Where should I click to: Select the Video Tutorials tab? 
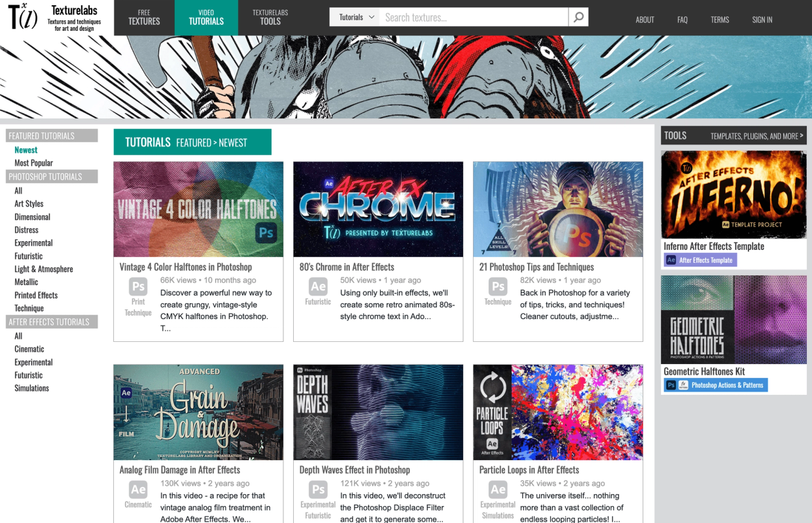pyautogui.click(x=206, y=18)
